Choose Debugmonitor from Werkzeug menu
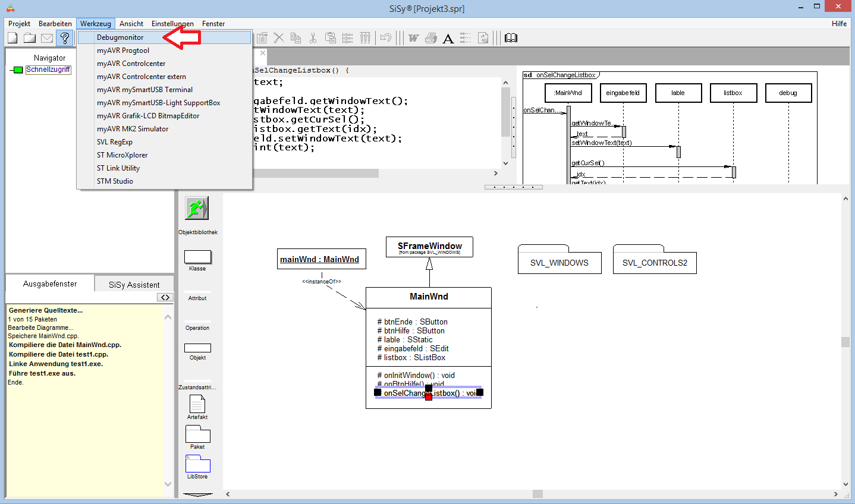 (x=120, y=37)
